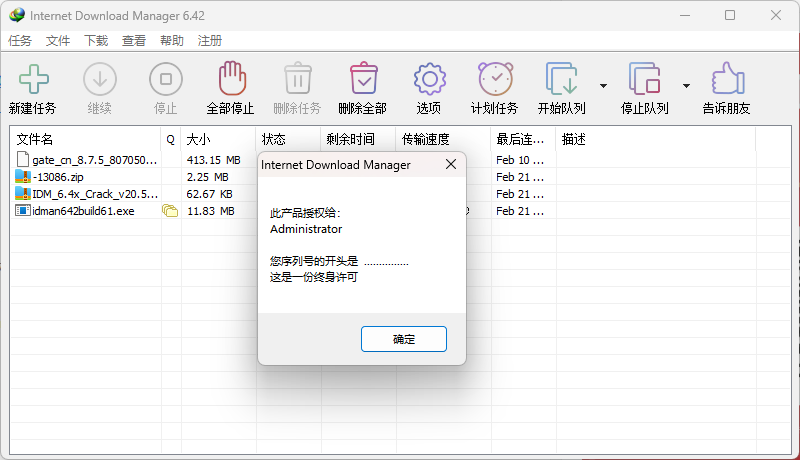Expand the 开始队列 dropdown arrow
This screenshot has height=460, width=800.
pos(603,86)
